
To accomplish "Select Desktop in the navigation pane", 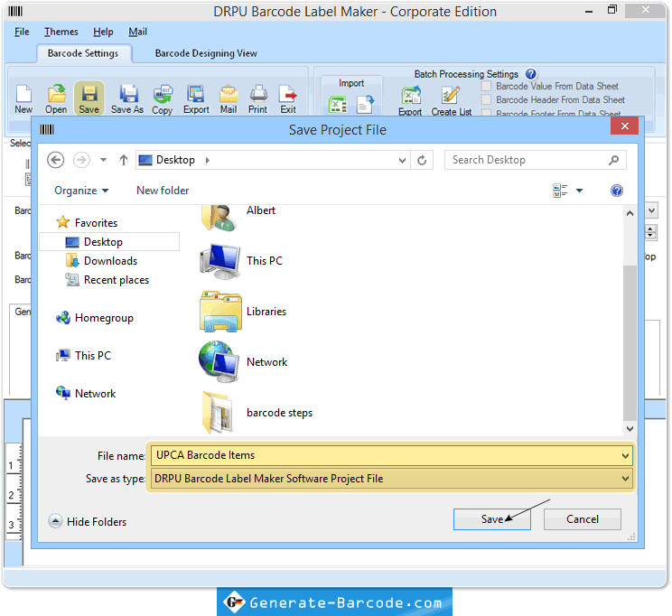I will tap(109, 242).
